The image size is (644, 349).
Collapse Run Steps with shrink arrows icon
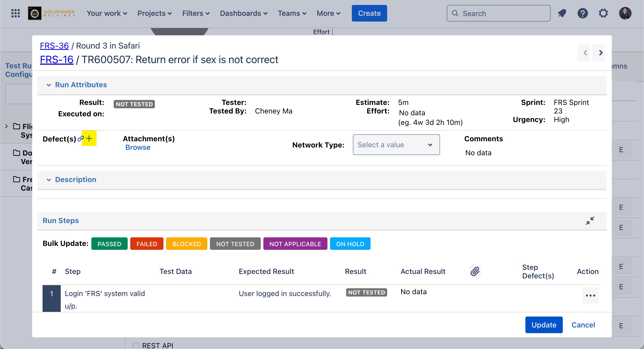click(590, 221)
